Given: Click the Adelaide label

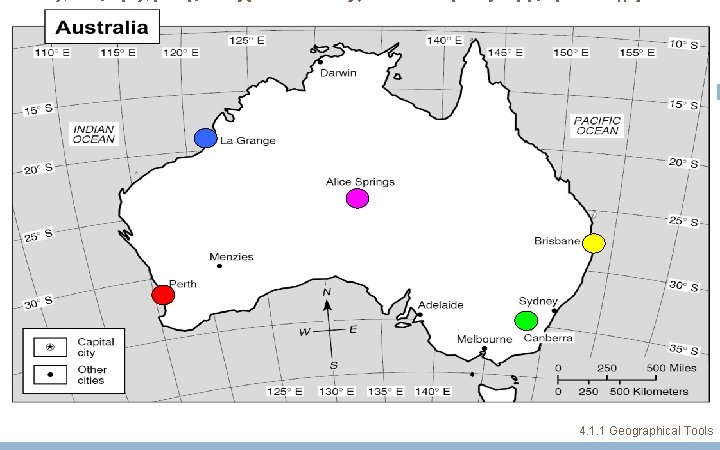Looking at the screenshot, I should pos(440,305).
